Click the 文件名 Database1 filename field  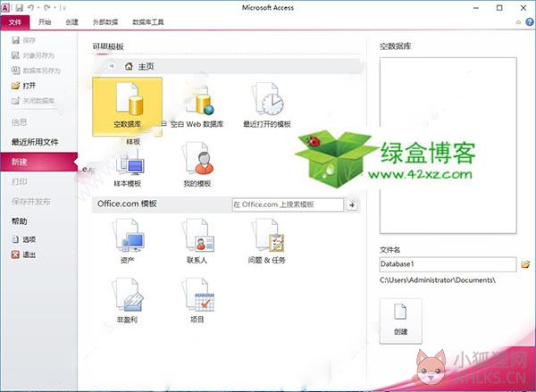(448, 264)
